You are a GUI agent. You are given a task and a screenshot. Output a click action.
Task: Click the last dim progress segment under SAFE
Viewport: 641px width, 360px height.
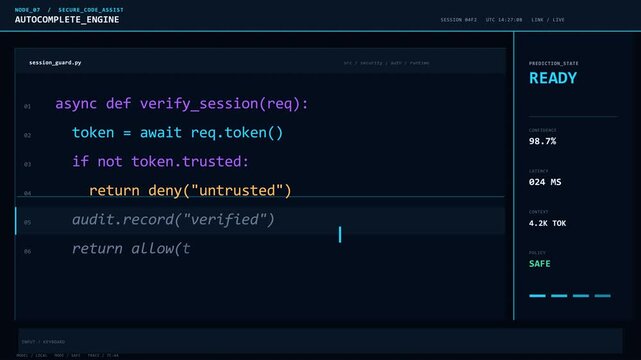(602, 295)
